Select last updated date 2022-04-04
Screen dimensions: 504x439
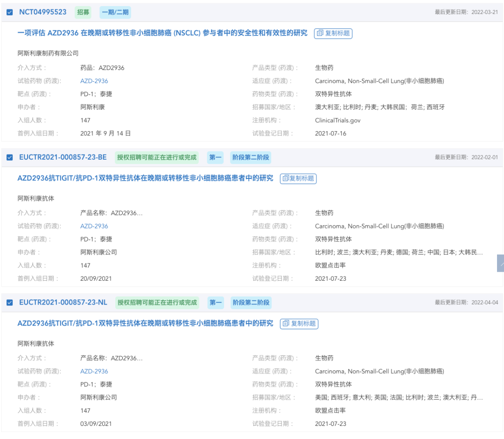click(x=485, y=302)
